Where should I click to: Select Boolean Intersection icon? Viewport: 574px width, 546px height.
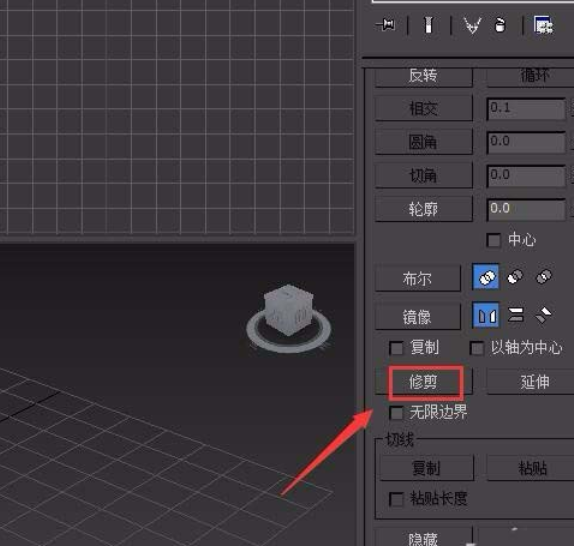click(544, 277)
